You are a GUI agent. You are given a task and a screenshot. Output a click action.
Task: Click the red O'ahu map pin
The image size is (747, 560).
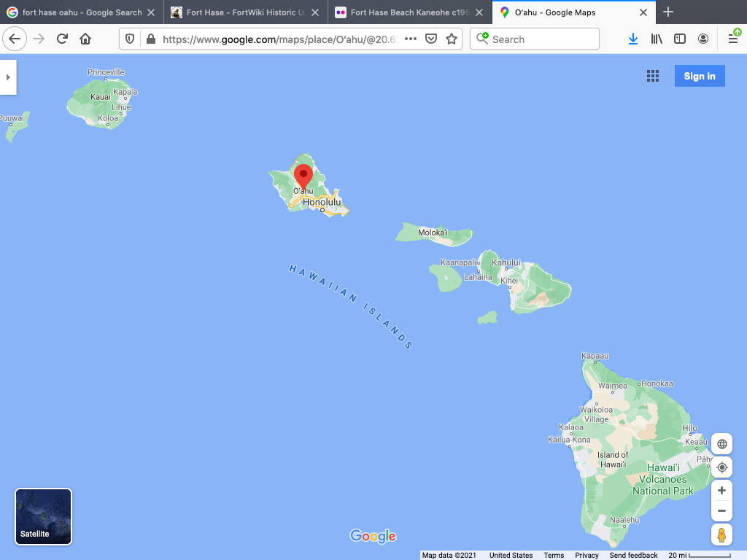303,176
